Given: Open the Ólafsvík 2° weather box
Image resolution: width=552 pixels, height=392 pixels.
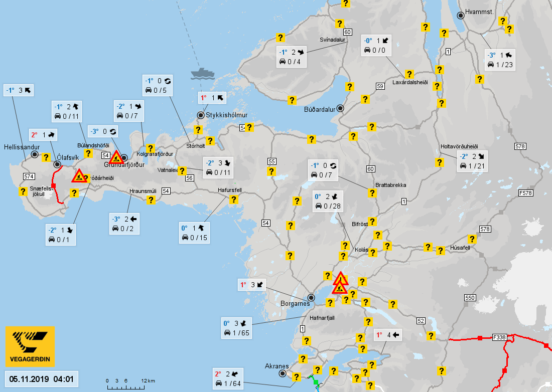Looking at the screenshot, I should point(43,135).
